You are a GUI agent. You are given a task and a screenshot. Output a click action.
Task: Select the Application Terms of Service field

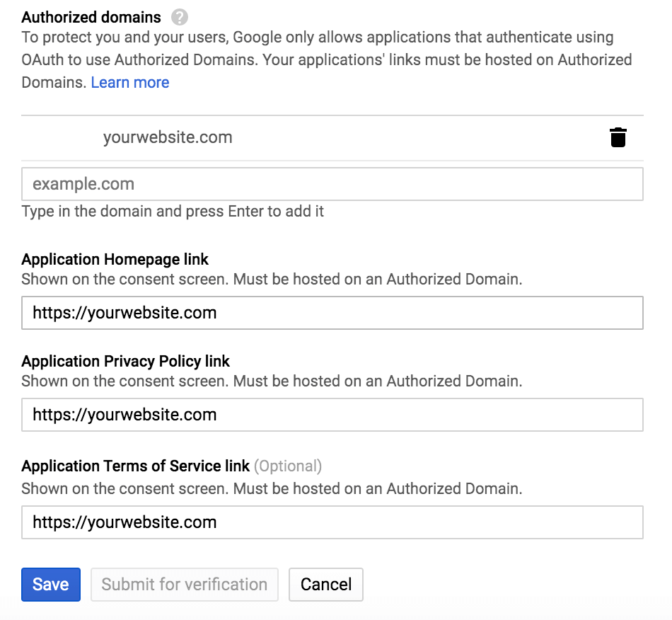pyautogui.click(x=332, y=522)
